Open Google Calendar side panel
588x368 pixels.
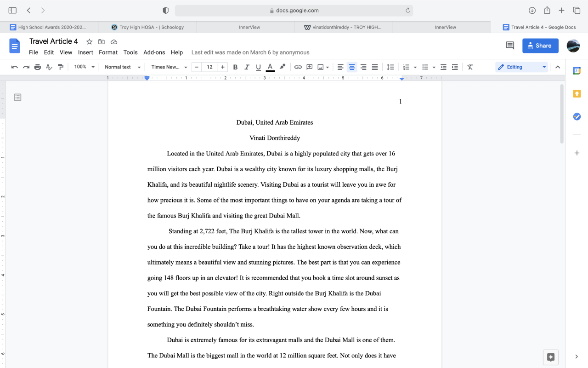[x=577, y=71]
